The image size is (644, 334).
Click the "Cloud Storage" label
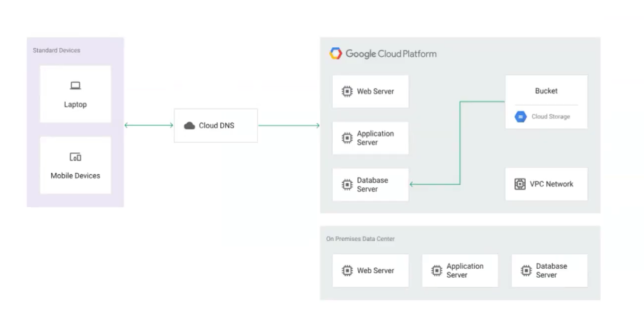pos(551,117)
